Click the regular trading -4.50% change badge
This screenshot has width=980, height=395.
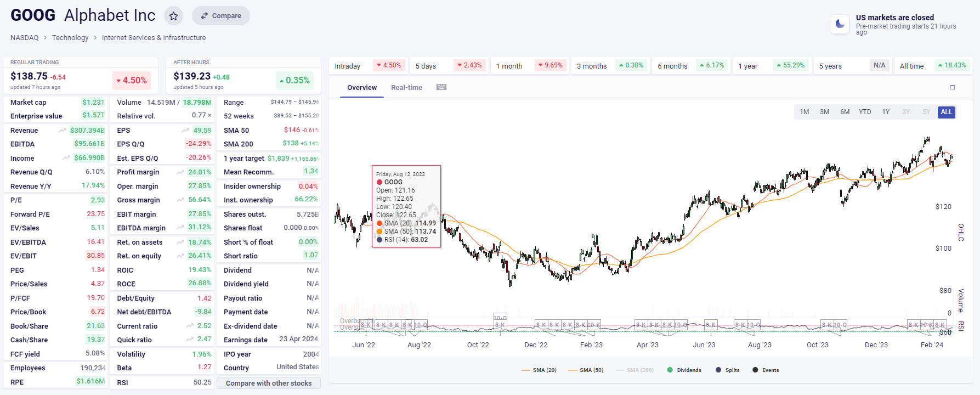132,81
